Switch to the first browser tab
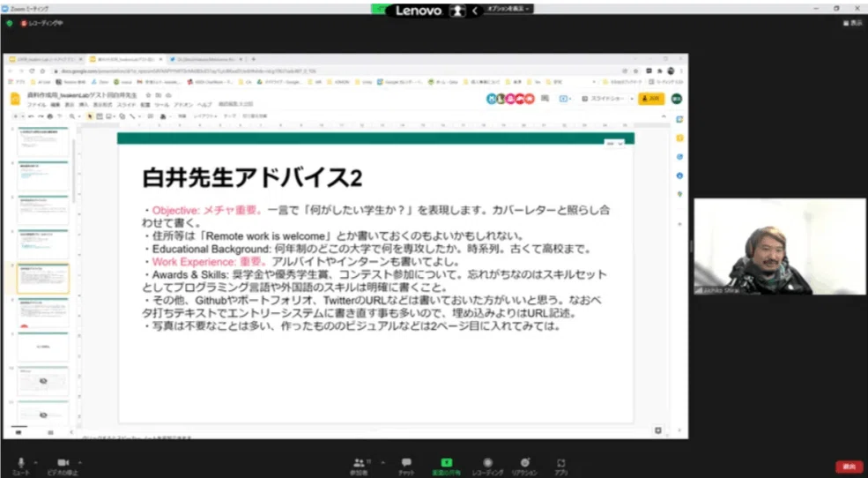Viewport: 868px width, 478px height. coord(46,59)
